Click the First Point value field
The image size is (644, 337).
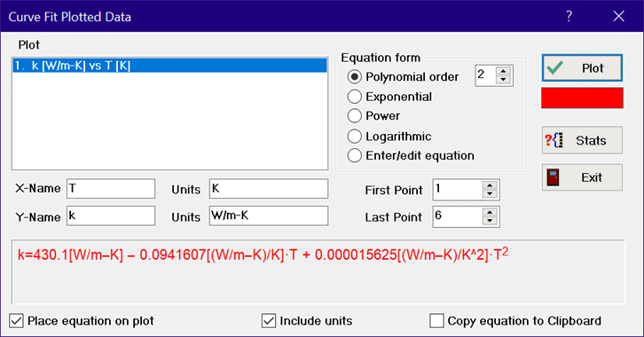[457, 190]
